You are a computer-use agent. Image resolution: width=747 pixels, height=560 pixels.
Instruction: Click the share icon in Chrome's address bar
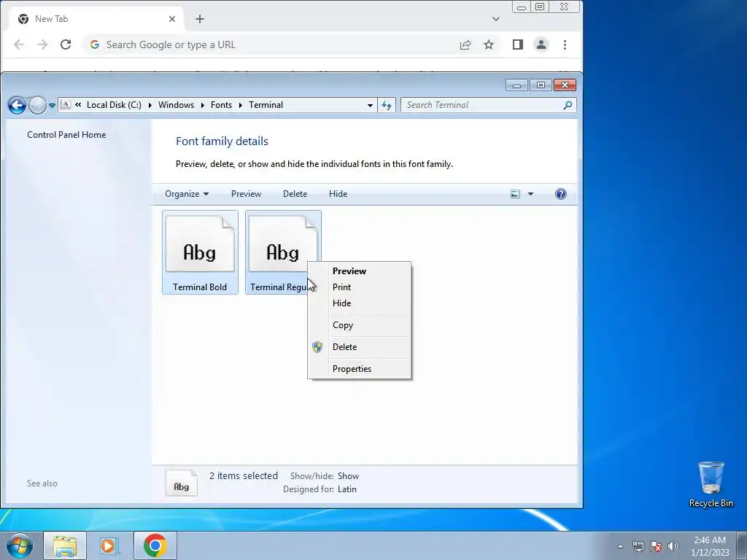coord(465,44)
